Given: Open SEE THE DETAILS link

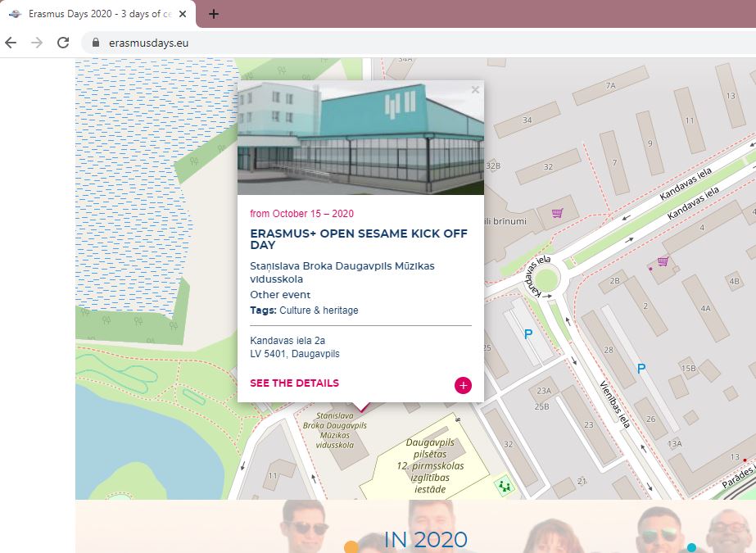Looking at the screenshot, I should point(295,383).
